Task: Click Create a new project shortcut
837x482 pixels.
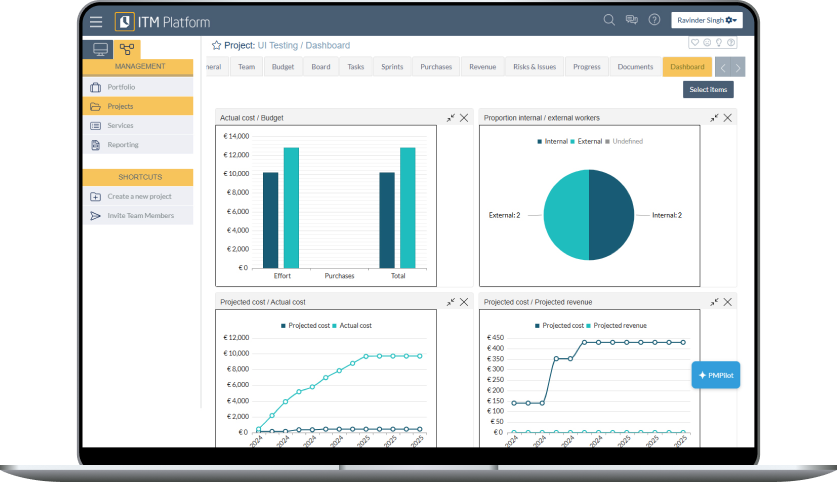Action: tap(139, 196)
